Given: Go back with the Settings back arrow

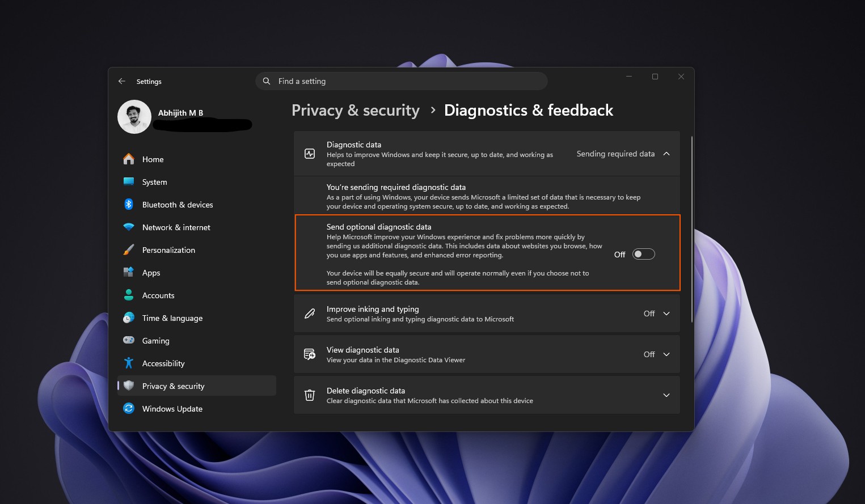Looking at the screenshot, I should tap(122, 81).
